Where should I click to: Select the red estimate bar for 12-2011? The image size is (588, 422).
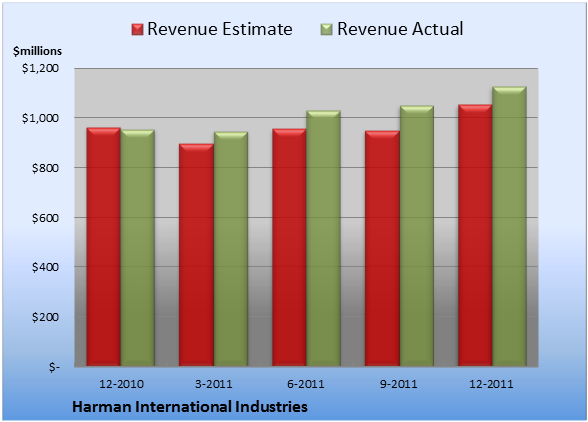coord(475,235)
